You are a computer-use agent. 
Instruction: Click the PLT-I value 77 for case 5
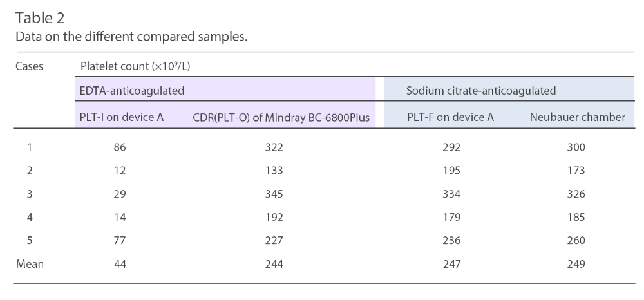coord(120,240)
